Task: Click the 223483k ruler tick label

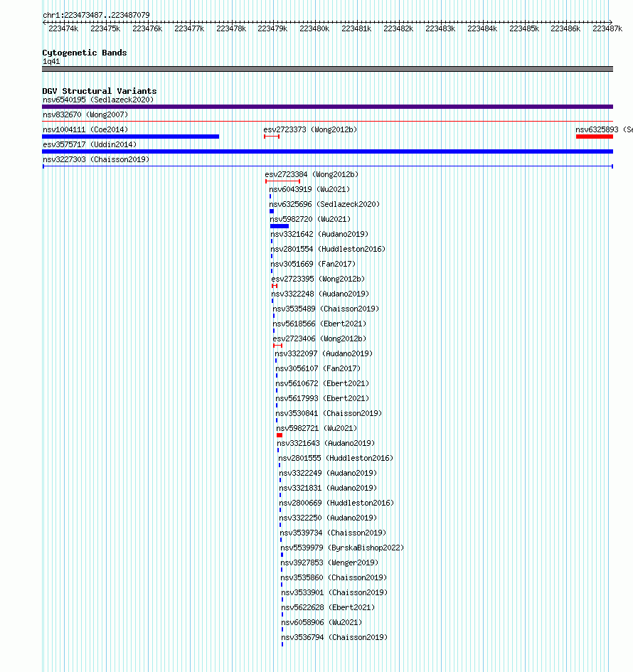Action: click(x=440, y=28)
